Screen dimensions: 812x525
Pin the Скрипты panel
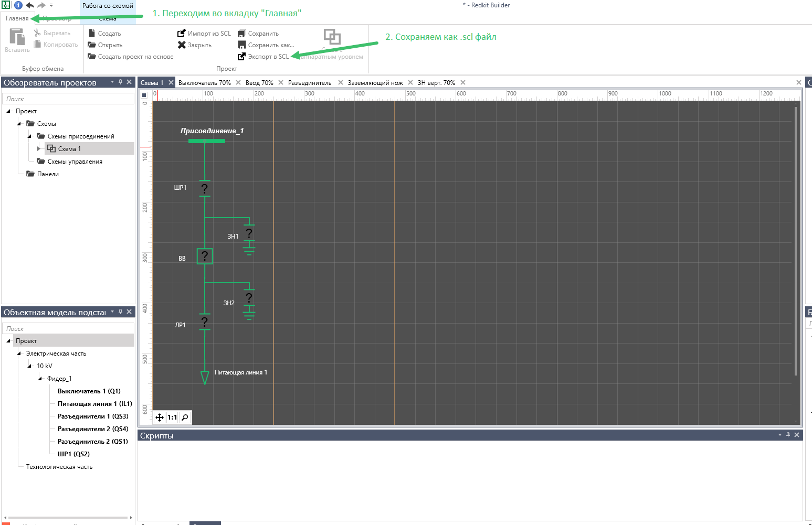[x=788, y=435]
